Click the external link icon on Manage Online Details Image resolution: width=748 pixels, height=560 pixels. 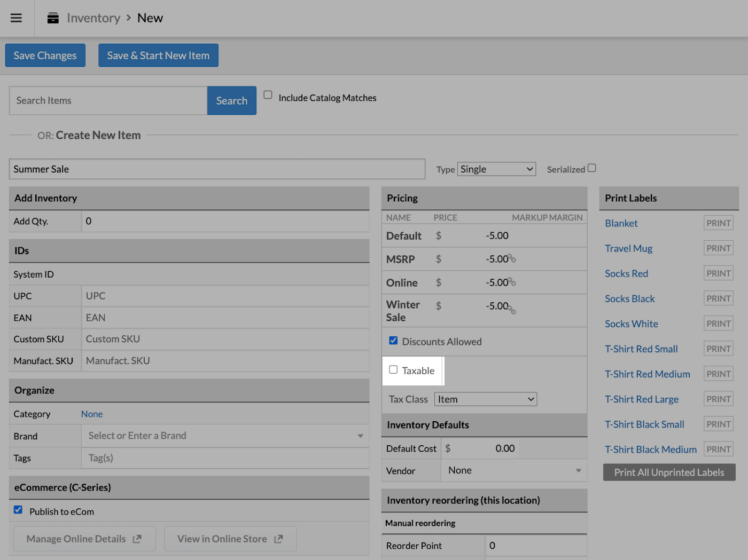pos(137,539)
